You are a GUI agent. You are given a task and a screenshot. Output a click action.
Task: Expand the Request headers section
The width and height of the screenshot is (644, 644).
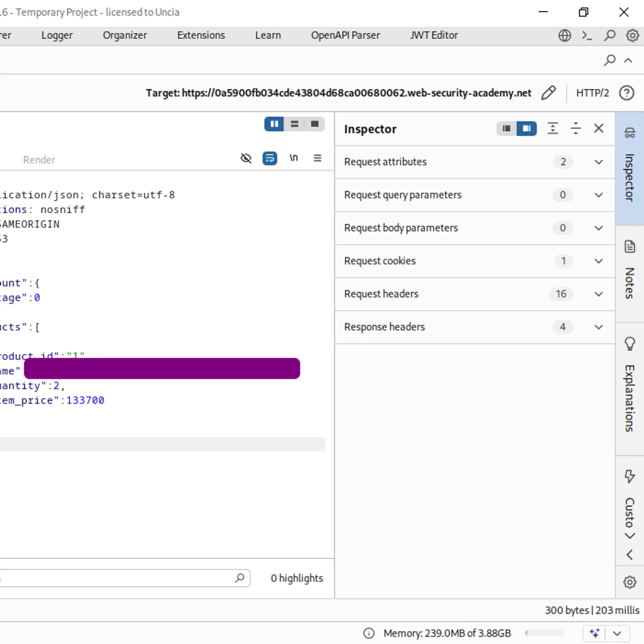(x=475, y=294)
